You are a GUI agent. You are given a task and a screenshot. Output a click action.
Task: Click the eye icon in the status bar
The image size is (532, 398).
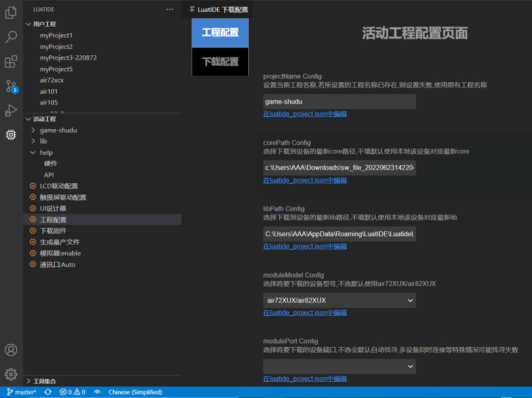pyautogui.click(x=97, y=392)
